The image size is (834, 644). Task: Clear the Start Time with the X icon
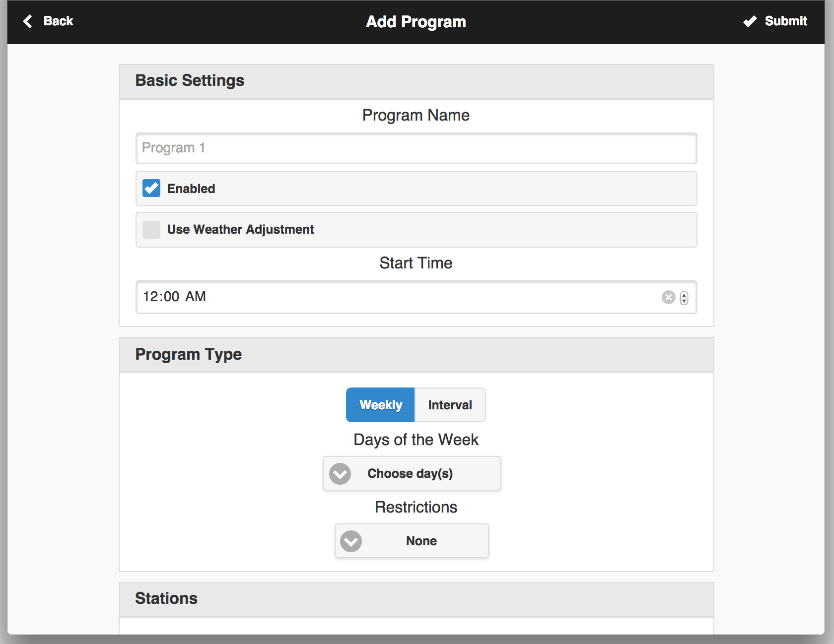point(668,297)
